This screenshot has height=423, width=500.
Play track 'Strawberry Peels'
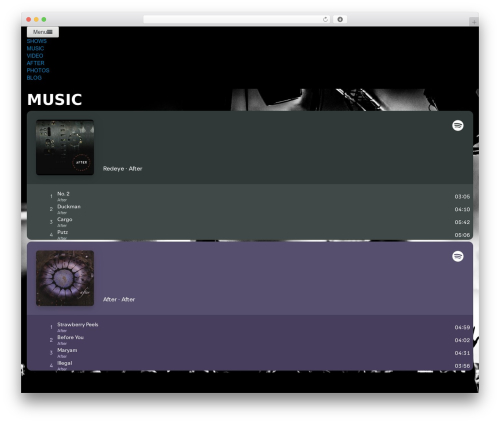click(78, 324)
